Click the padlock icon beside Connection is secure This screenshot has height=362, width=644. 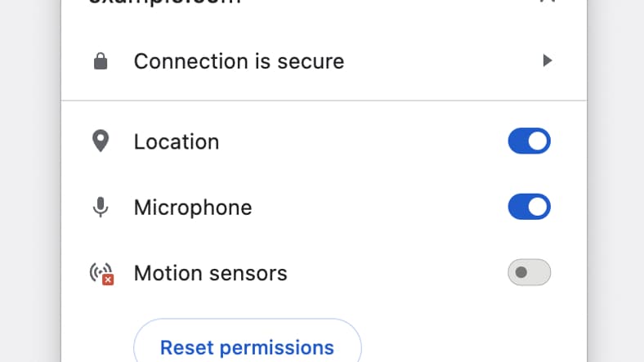(101, 61)
